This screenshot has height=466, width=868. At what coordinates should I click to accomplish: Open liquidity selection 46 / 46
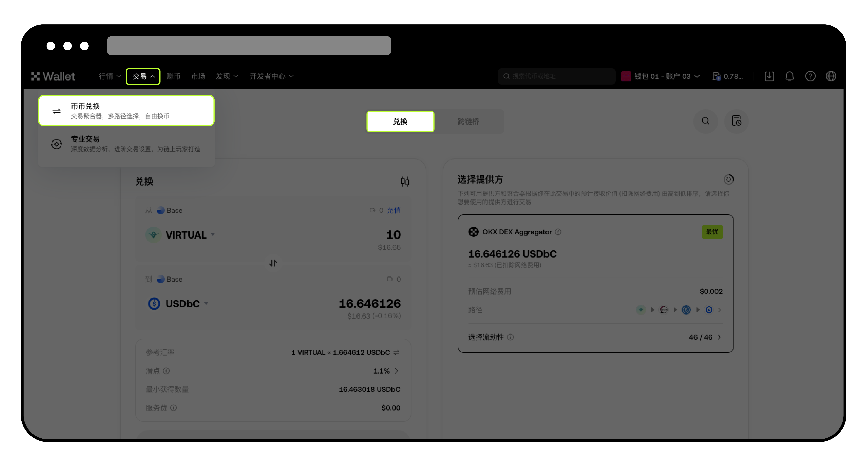click(705, 337)
